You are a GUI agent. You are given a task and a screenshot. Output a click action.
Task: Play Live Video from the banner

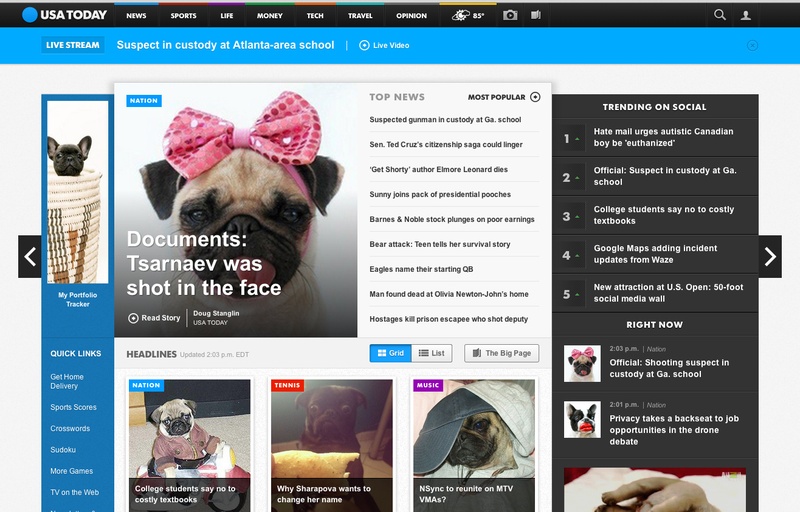coord(384,45)
